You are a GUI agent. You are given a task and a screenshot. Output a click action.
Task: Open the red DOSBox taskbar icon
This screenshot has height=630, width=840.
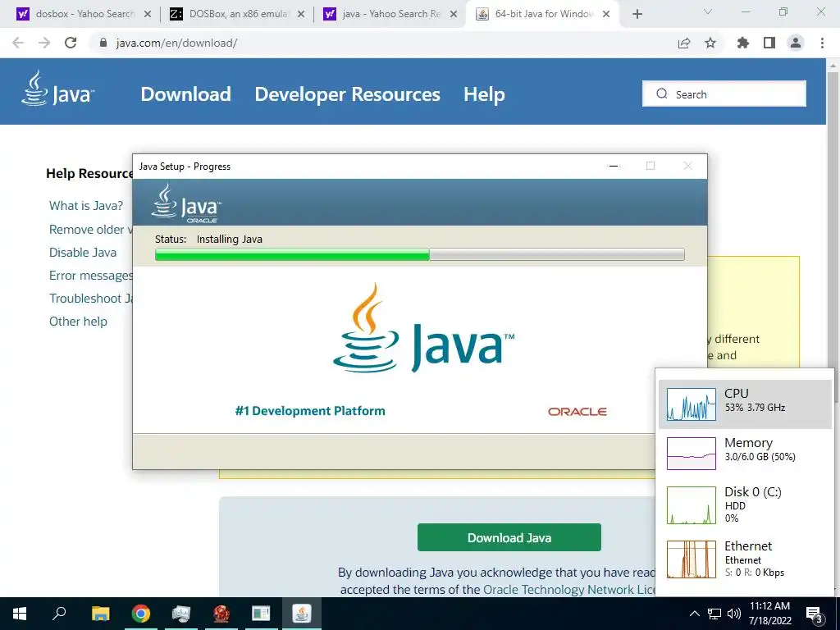coord(221,614)
